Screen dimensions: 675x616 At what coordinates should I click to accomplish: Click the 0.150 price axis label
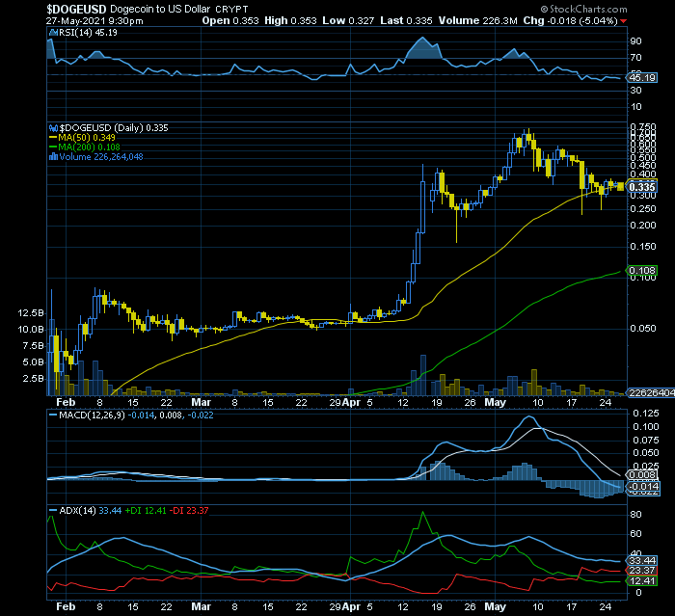pos(643,246)
